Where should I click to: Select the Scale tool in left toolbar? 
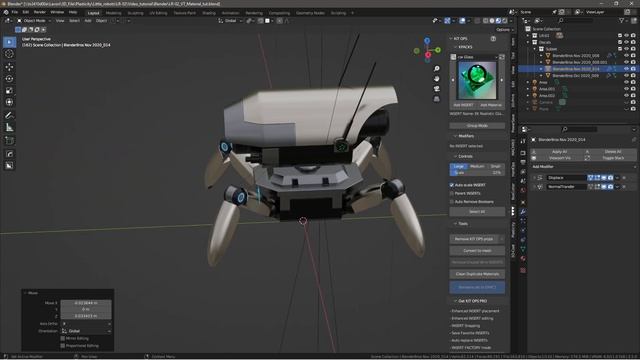[9, 90]
